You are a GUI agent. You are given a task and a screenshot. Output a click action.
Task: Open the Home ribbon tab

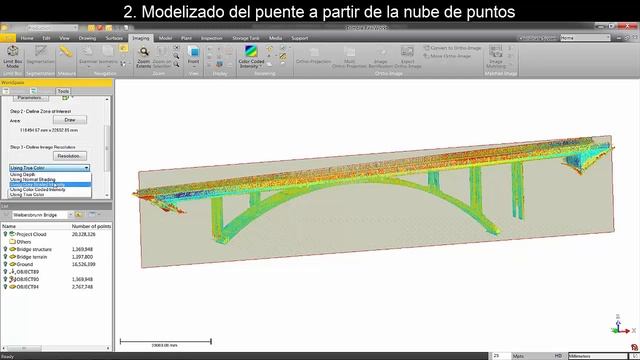pos(27,38)
